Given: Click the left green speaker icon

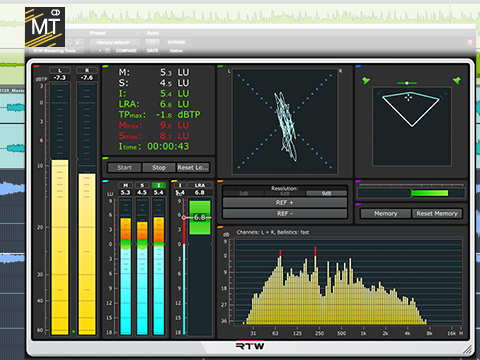Looking at the screenshot, I should (366, 80).
